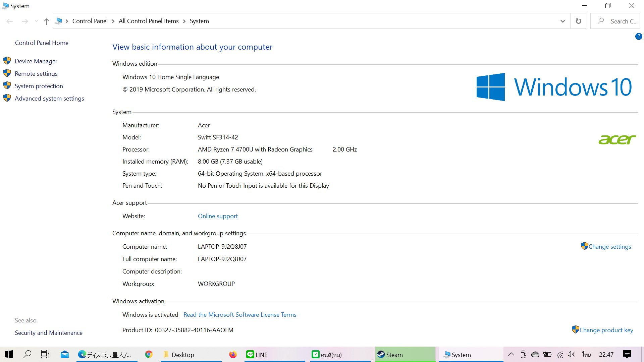Expand chevron before Control Panel breadcrumb
644x362 pixels.
pyautogui.click(x=67, y=21)
